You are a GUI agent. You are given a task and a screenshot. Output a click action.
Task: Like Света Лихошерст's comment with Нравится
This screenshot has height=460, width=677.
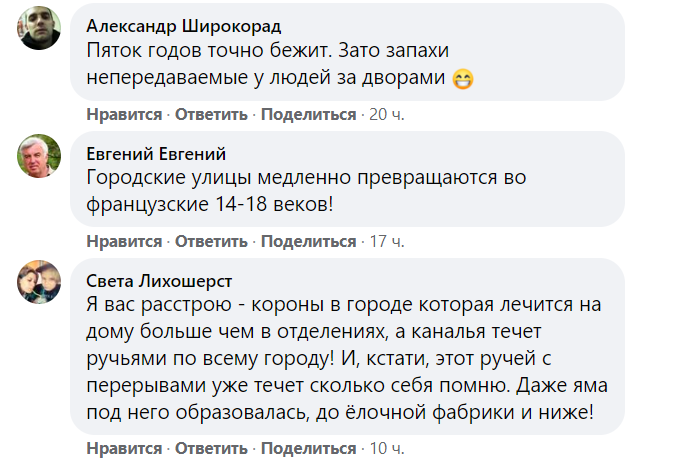pos(124,447)
